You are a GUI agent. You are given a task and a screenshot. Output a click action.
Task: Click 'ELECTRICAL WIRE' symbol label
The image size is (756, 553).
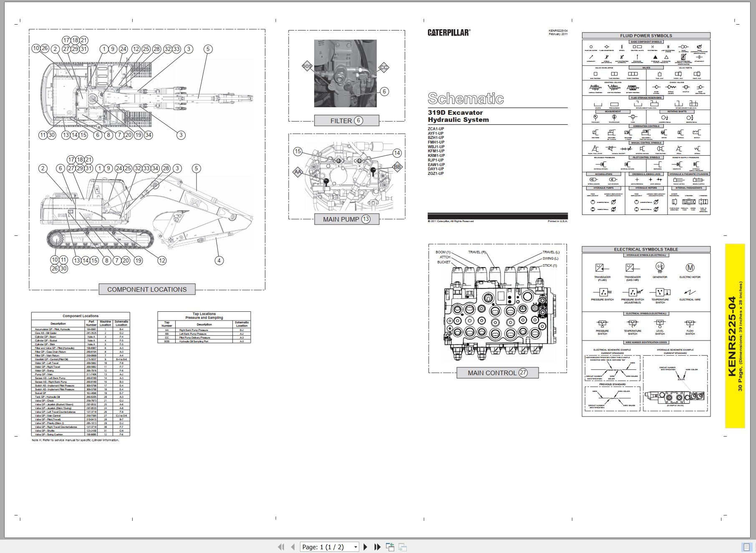pyautogui.click(x=690, y=300)
